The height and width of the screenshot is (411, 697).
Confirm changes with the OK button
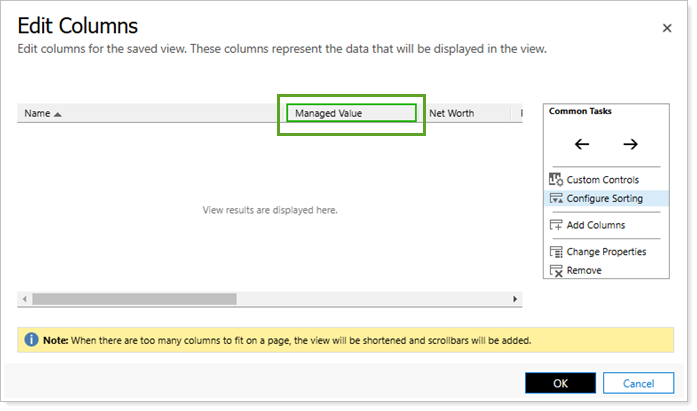560,383
